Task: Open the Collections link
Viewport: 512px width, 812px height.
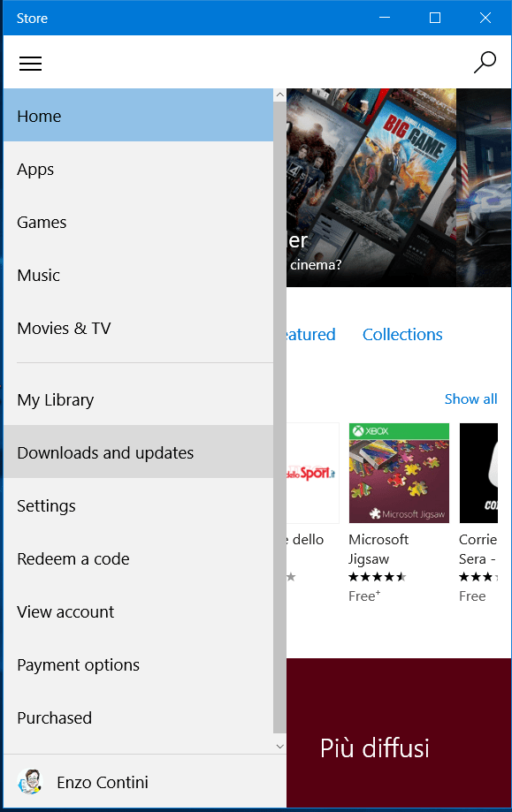Action: 402,335
